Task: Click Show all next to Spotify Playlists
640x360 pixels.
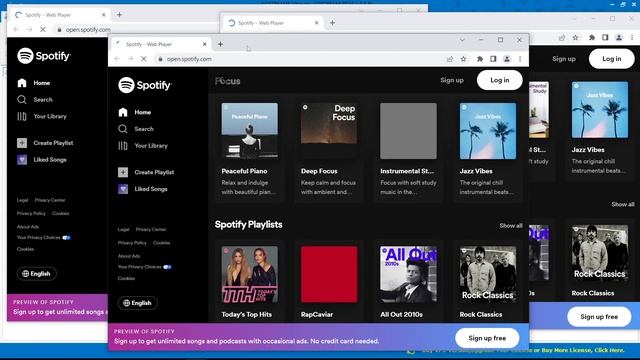Action: (x=511, y=225)
